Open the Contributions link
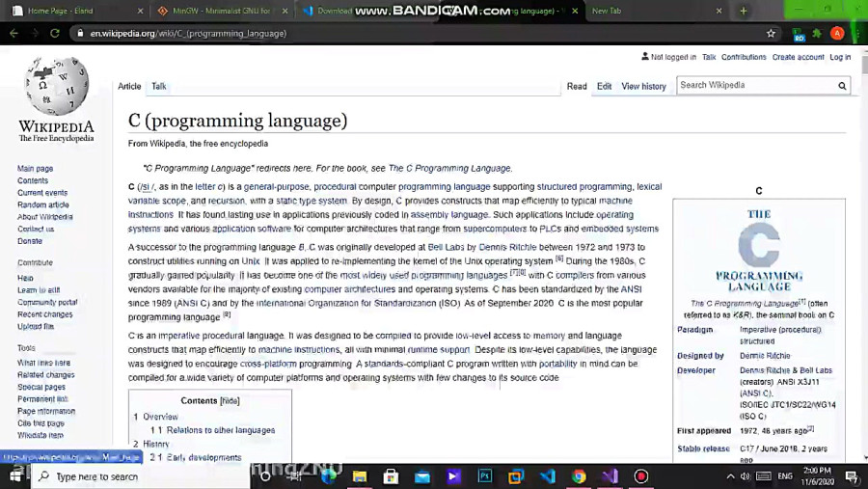Viewport: 868px width, 489px height. (x=744, y=57)
